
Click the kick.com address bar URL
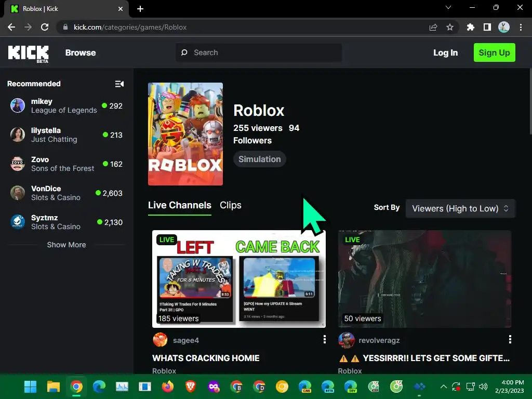[x=130, y=27]
